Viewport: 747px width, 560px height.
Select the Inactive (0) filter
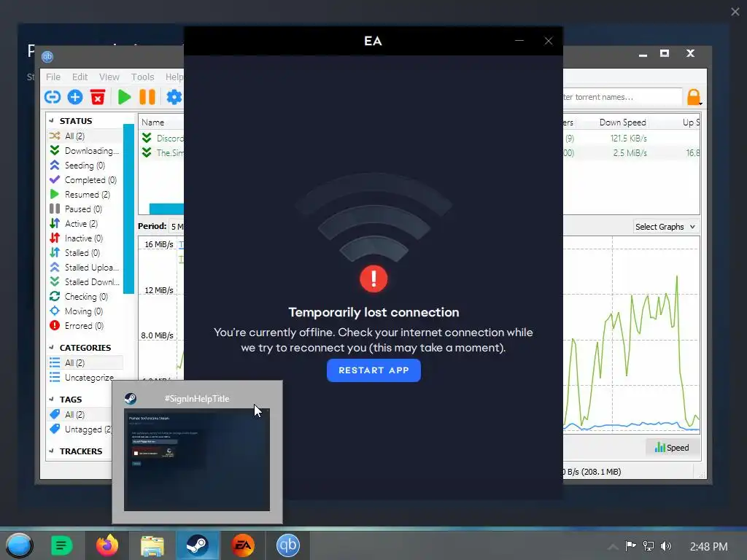(85, 238)
